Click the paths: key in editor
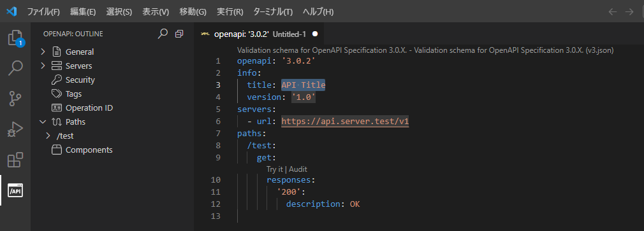The width and height of the screenshot is (644, 231). tap(252, 134)
